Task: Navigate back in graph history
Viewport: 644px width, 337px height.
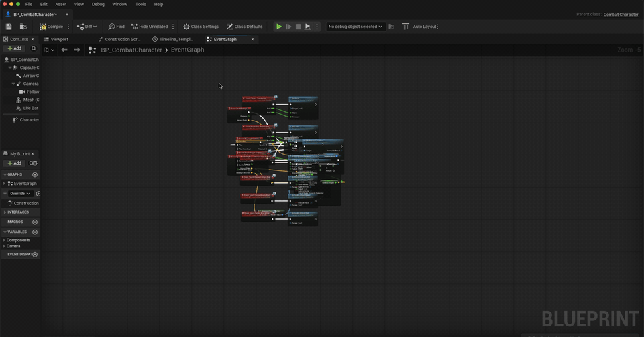Action: coord(64,50)
